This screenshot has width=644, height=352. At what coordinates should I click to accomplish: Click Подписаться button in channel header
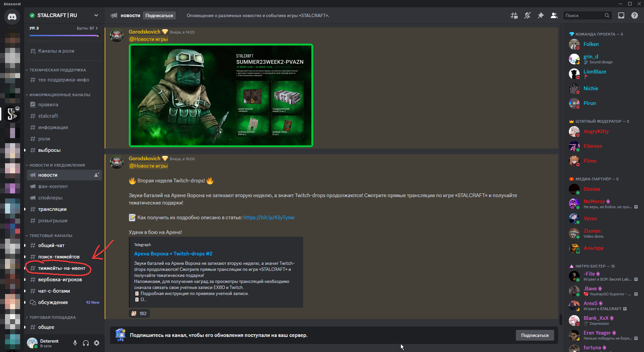click(x=159, y=15)
